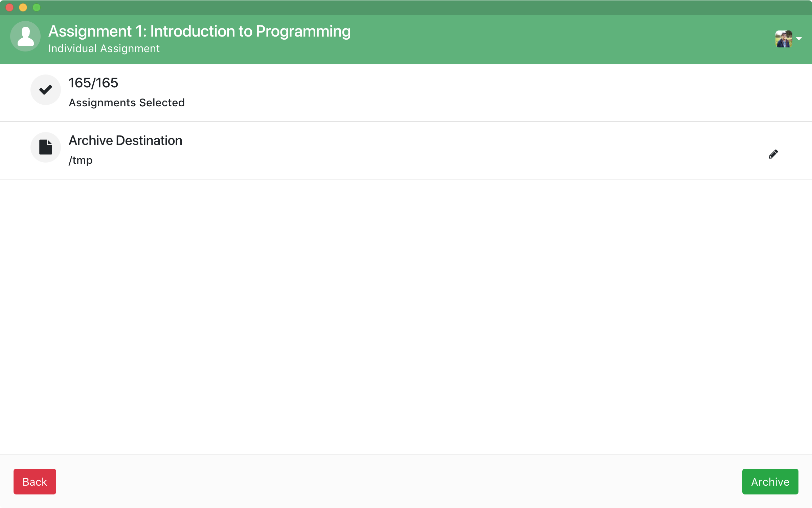Deselect assignments via the Assignments Selected row

coord(127,102)
